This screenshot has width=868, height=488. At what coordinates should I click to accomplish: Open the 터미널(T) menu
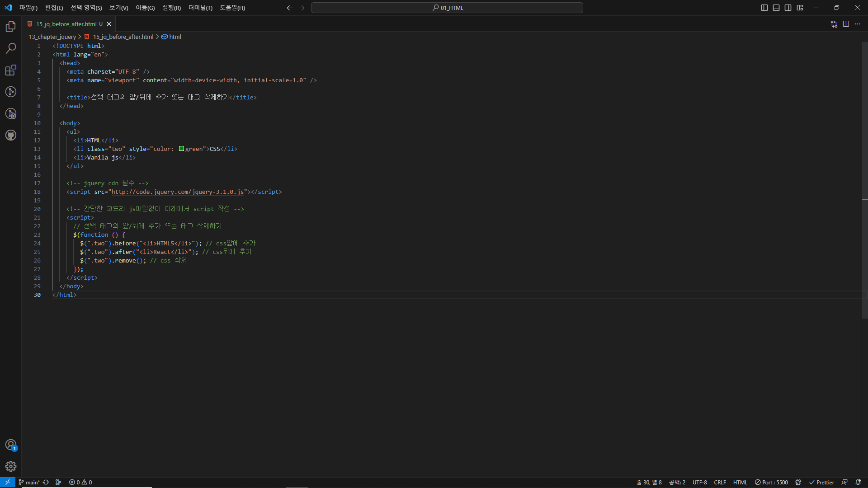(200, 8)
